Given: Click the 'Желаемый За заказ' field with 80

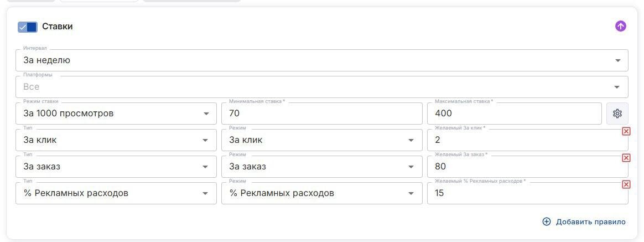Looking at the screenshot, I should click(x=526, y=167).
